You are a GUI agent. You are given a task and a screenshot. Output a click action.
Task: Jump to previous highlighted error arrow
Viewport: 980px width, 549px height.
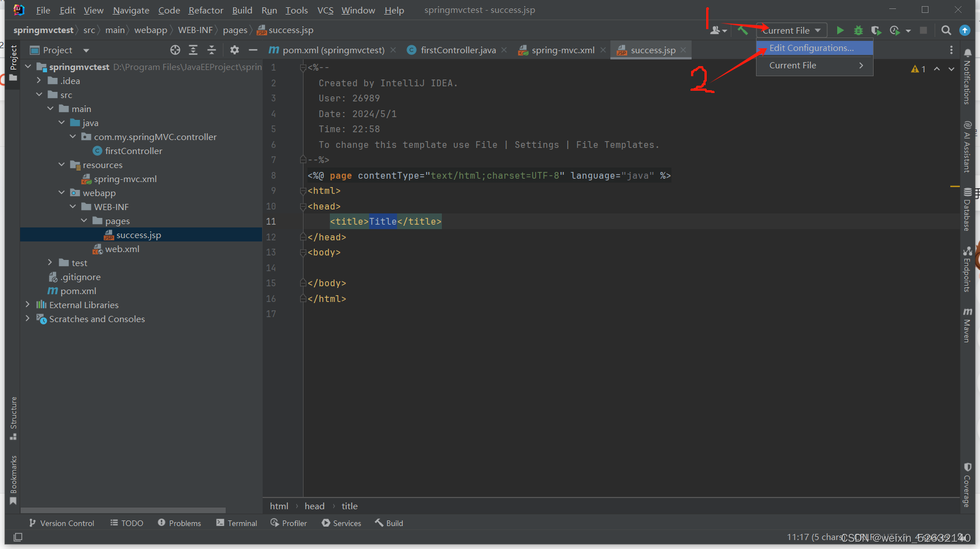(937, 69)
